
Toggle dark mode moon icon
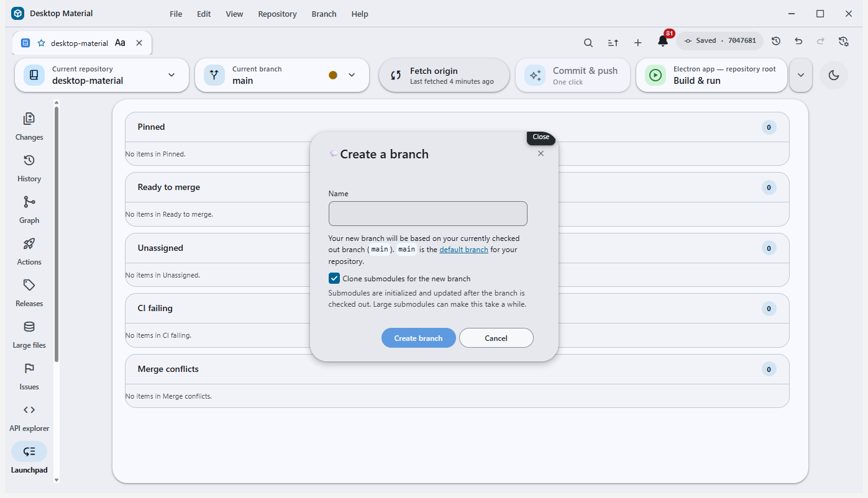[834, 75]
